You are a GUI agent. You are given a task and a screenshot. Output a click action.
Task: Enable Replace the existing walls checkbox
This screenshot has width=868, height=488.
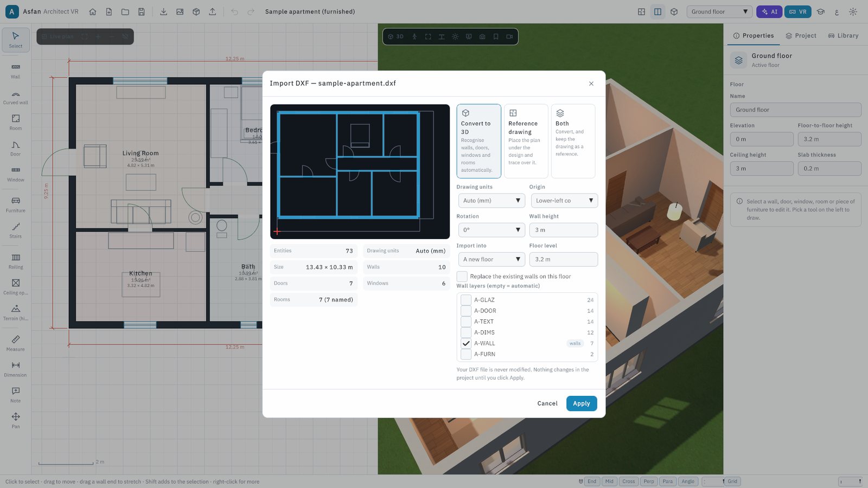pos(462,277)
